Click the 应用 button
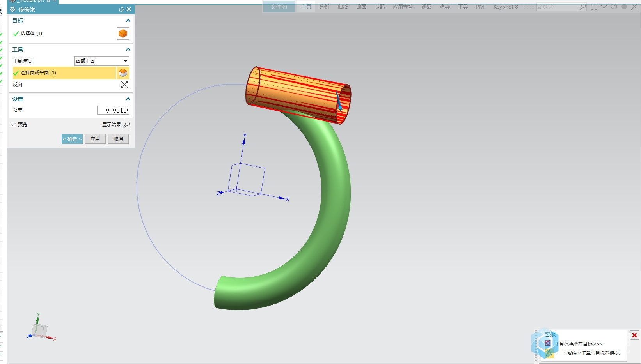The image size is (641, 364). coord(95,139)
